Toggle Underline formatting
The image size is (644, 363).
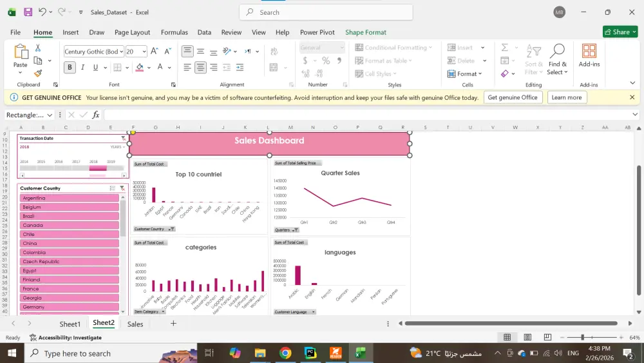point(95,67)
